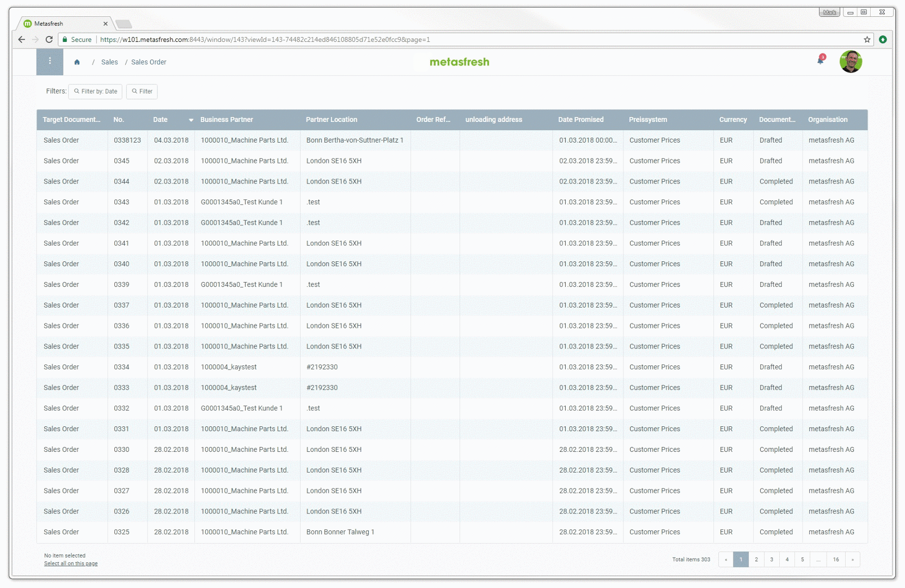The image size is (905, 588).
Task: Sort by Partner Location column header
Action: tap(356, 120)
